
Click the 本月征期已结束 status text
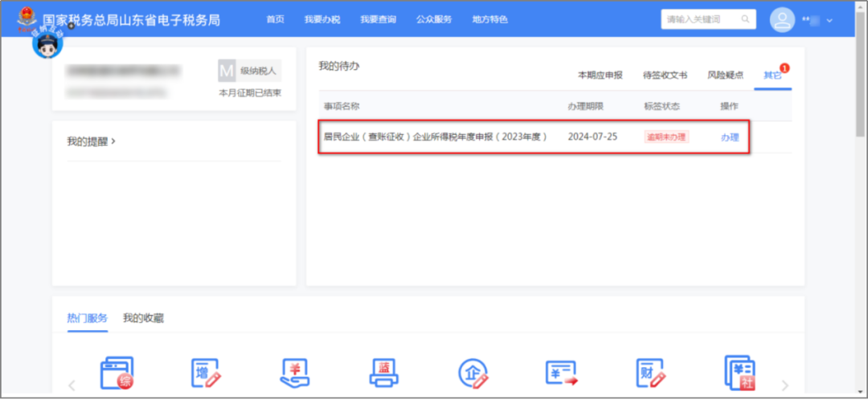point(250,93)
